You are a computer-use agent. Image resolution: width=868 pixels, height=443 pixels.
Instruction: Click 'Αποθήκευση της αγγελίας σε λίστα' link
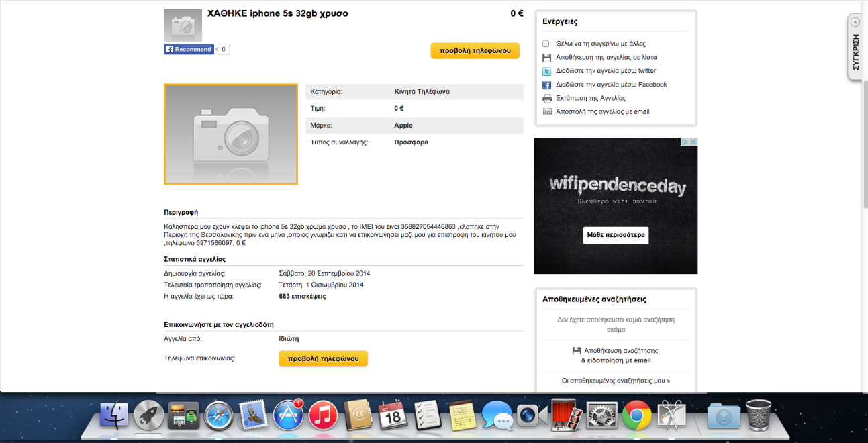point(606,57)
